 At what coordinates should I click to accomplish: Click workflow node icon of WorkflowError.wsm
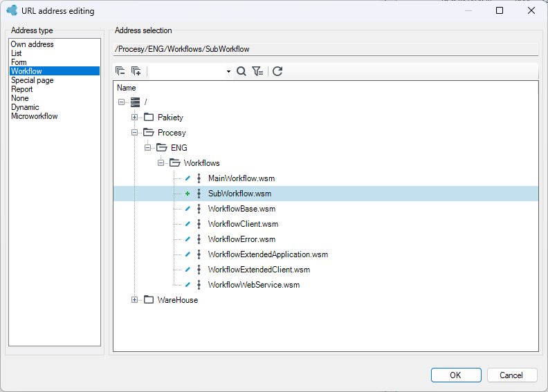click(x=199, y=239)
